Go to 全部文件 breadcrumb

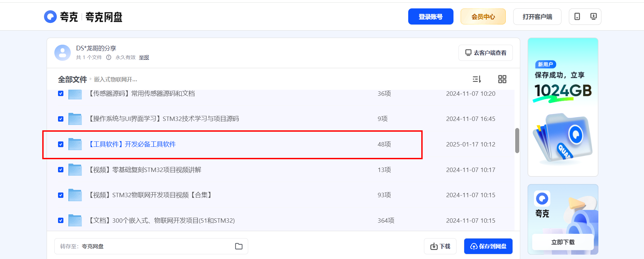pyautogui.click(x=72, y=80)
